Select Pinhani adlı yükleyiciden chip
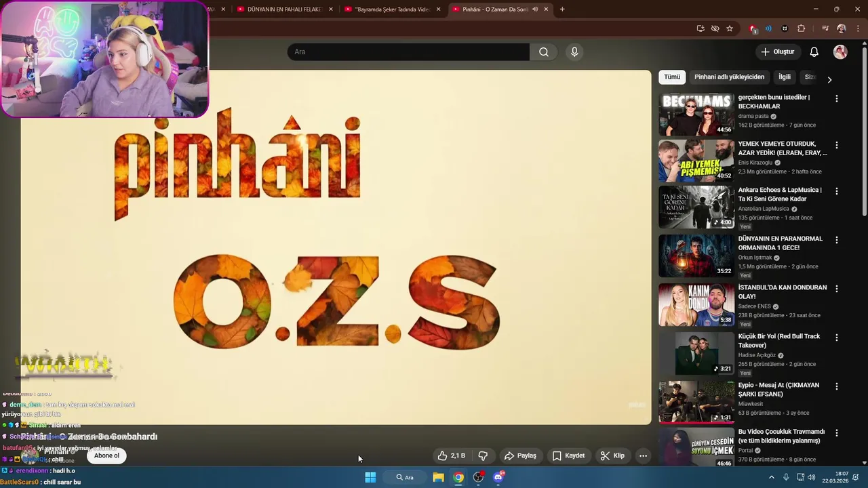 729,77
